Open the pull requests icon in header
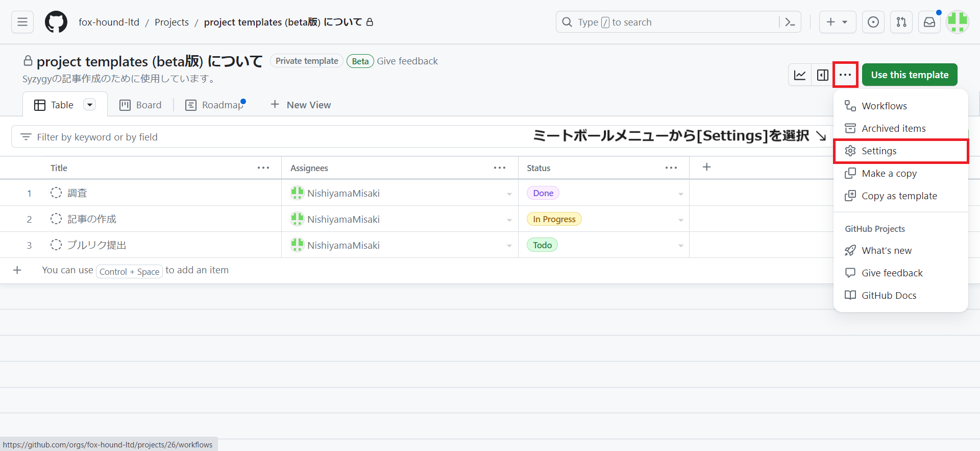 point(901,22)
